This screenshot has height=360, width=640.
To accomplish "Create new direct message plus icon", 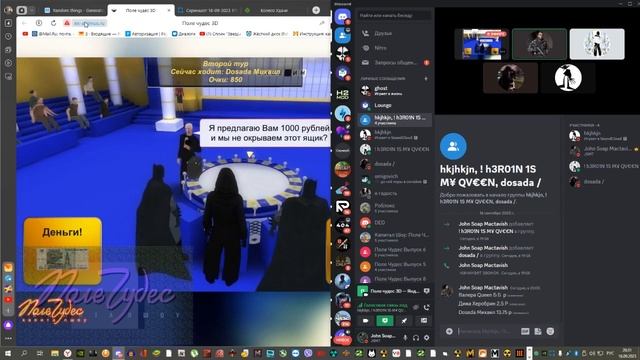I will pyautogui.click(x=426, y=78).
